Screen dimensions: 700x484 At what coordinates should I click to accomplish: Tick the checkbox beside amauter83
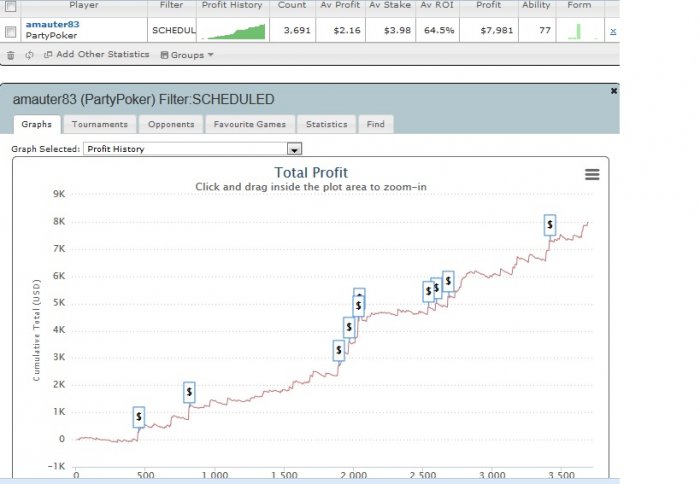click(x=11, y=32)
